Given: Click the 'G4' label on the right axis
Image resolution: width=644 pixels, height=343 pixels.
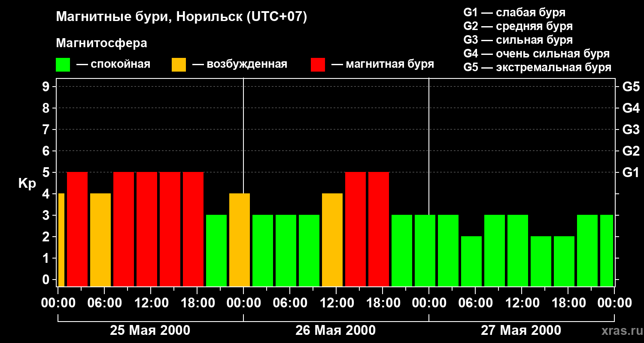Looking at the screenshot, I should click(631, 108).
